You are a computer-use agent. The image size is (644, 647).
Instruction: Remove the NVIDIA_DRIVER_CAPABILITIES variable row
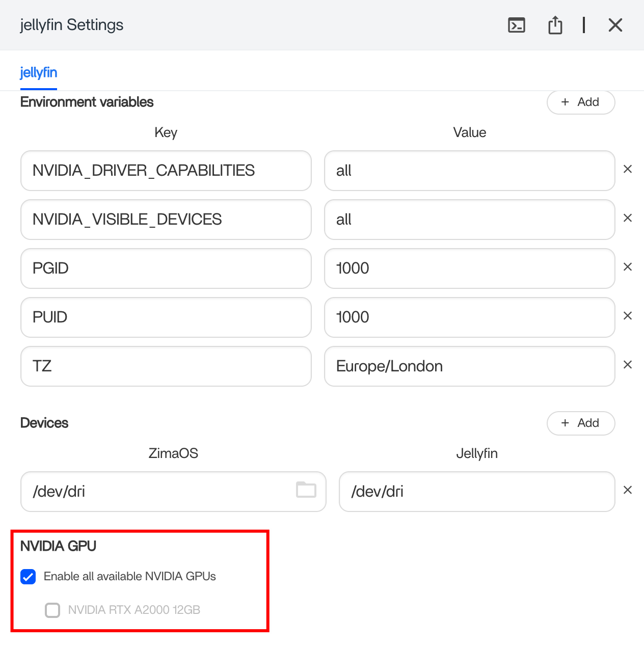click(628, 169)
